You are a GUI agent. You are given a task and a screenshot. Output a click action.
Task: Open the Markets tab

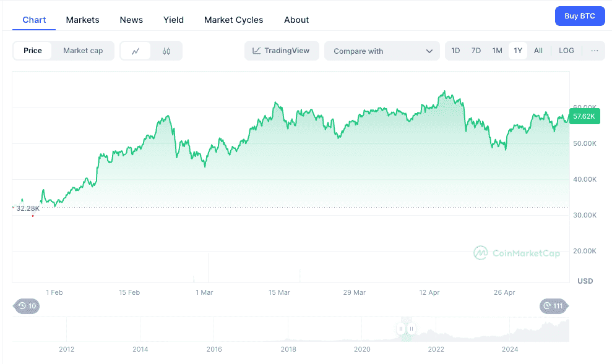82,20
